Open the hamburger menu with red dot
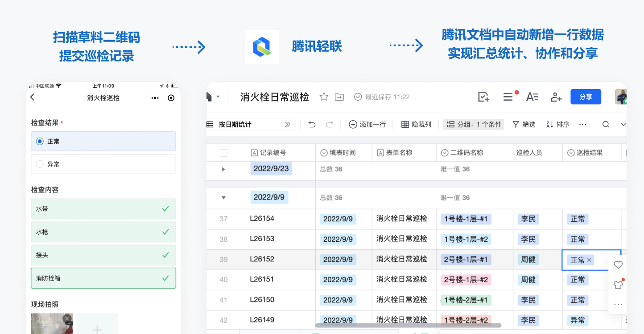The height and width of the screenshot is (334, 644). click(x=508, y=97)
